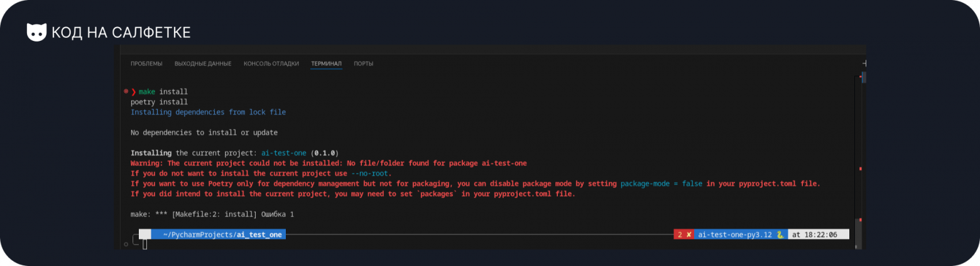This screenshot has height=266, width=980.
Task: Click the terminal scrollbar thumb
Action: point(863,78)
